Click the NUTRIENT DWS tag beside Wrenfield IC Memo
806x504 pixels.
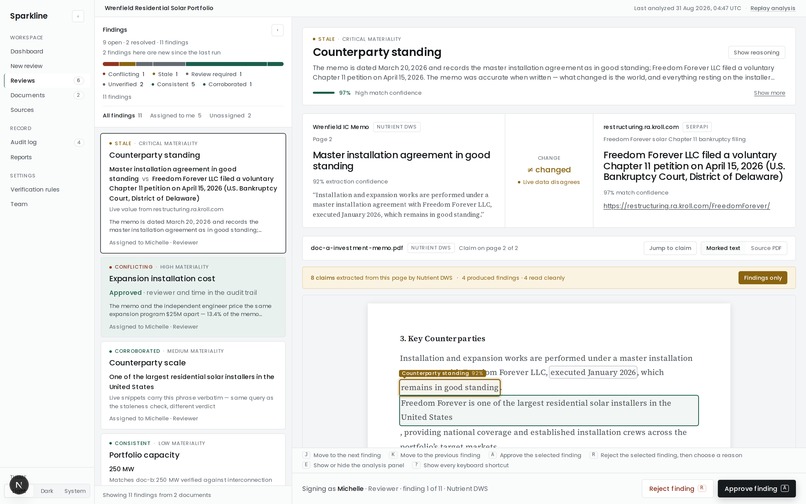coord(396,127)
